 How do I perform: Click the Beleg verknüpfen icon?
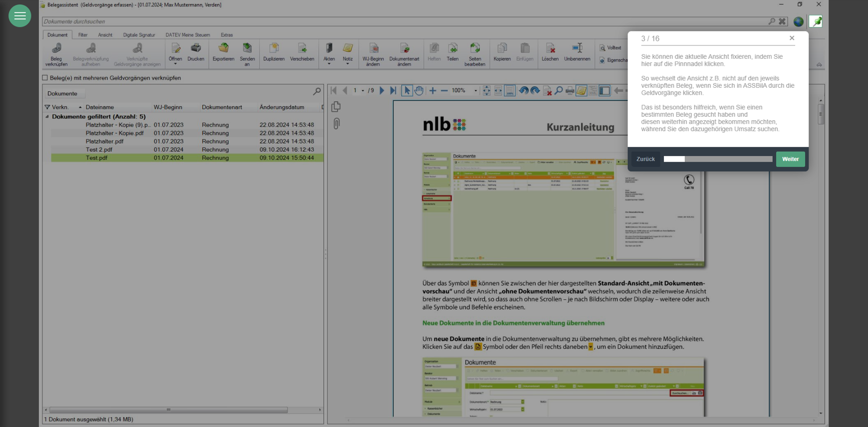pos(56,49)
